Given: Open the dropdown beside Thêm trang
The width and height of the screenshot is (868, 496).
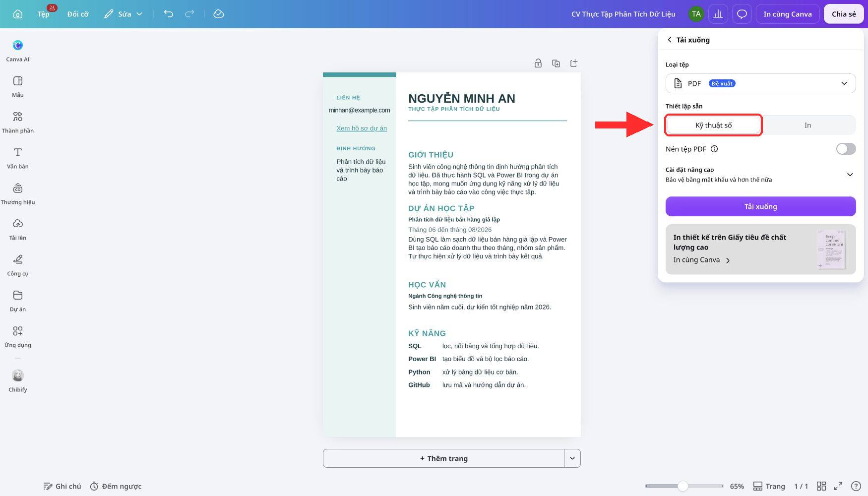Looking at the screenshot, I should 572,458.
